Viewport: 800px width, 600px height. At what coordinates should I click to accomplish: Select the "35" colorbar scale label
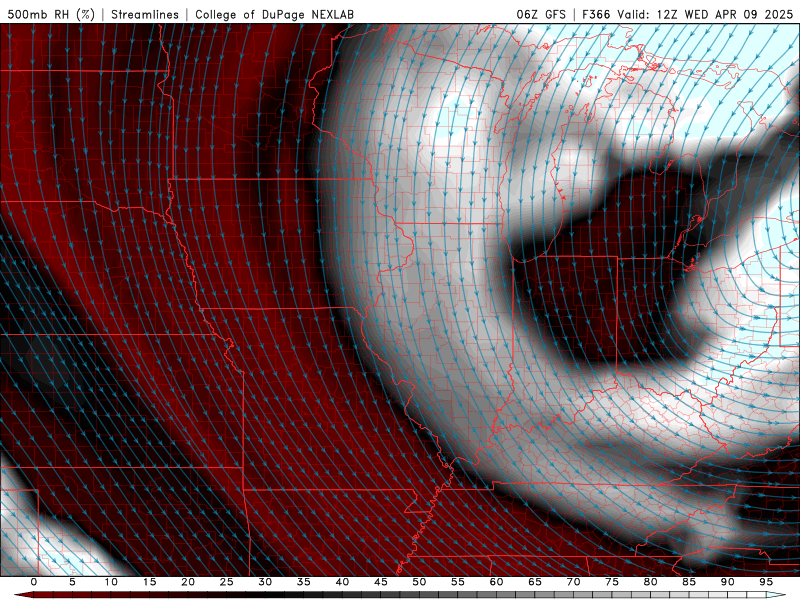point(304,582)
